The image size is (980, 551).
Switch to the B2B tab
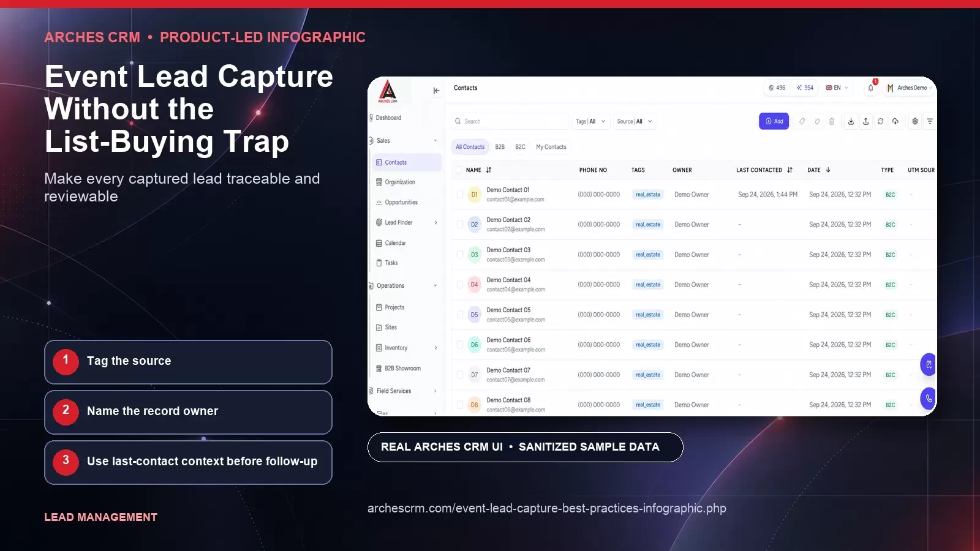click(500, 147)
